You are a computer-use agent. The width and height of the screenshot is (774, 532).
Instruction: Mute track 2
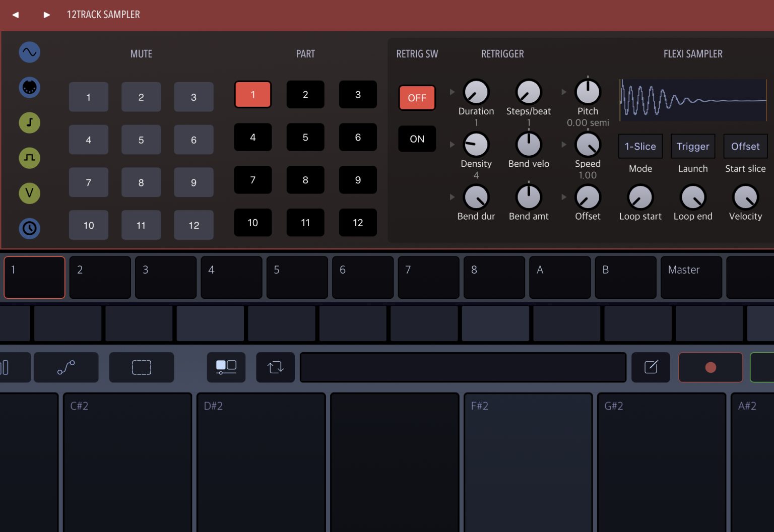tap(141, 97)
